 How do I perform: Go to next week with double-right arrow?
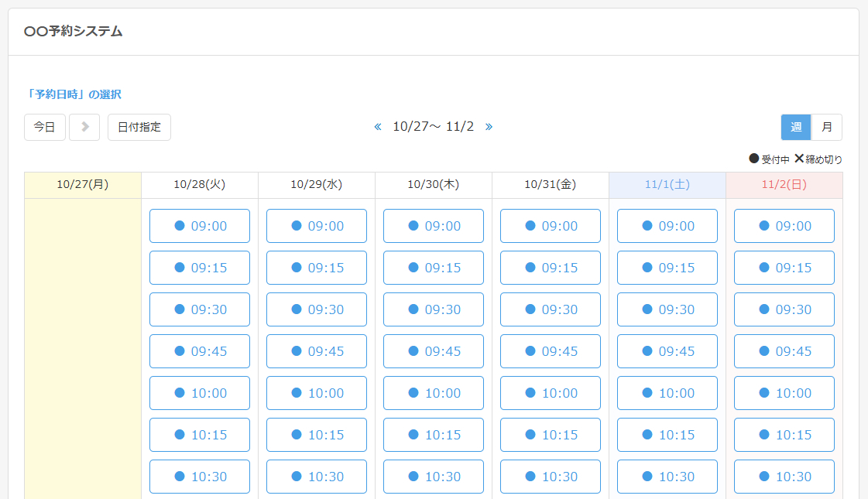[489, 127]
